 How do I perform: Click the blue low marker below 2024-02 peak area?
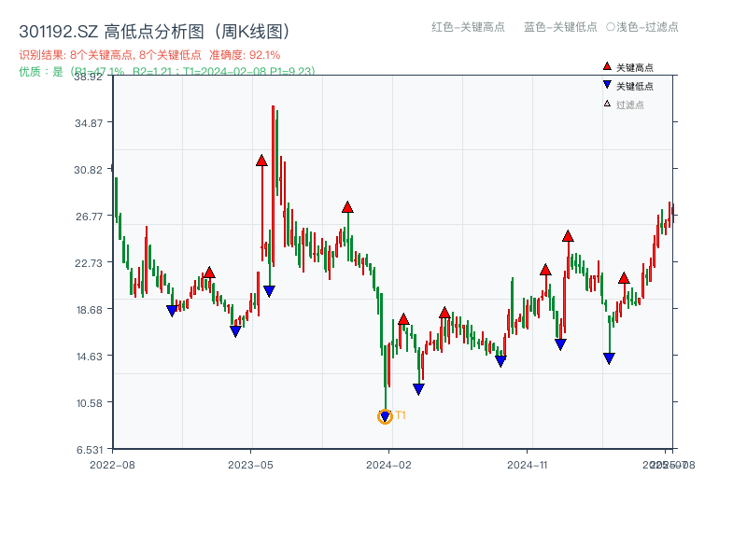pos(418,385)
